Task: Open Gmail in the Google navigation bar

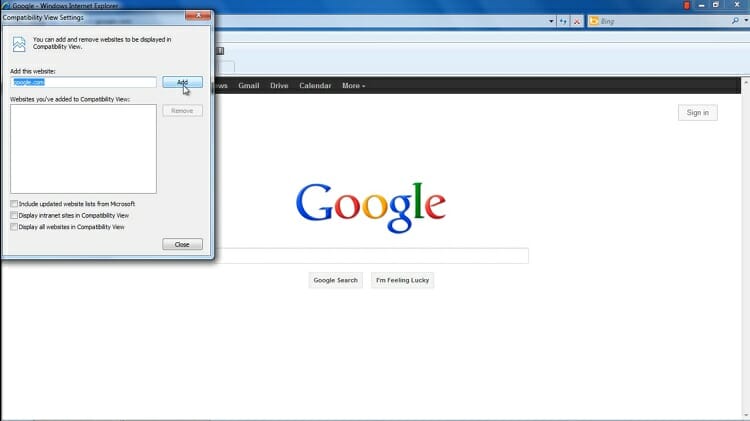Action: coord(249,86)
